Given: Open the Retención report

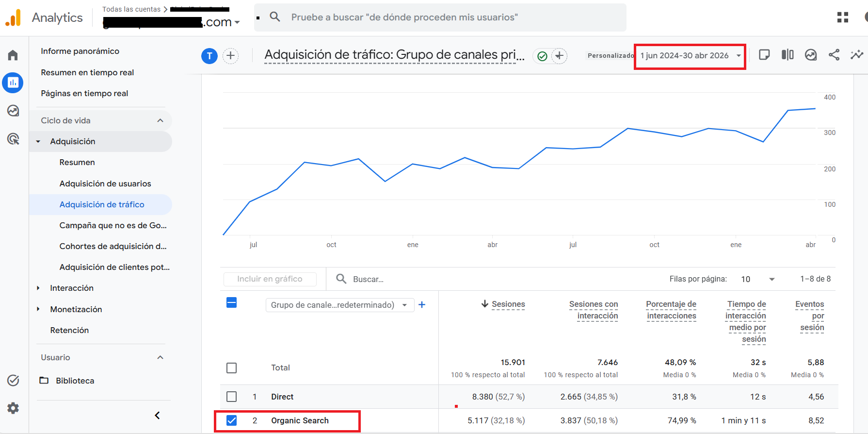Looking at the screenshot, I should pos(69,330).
